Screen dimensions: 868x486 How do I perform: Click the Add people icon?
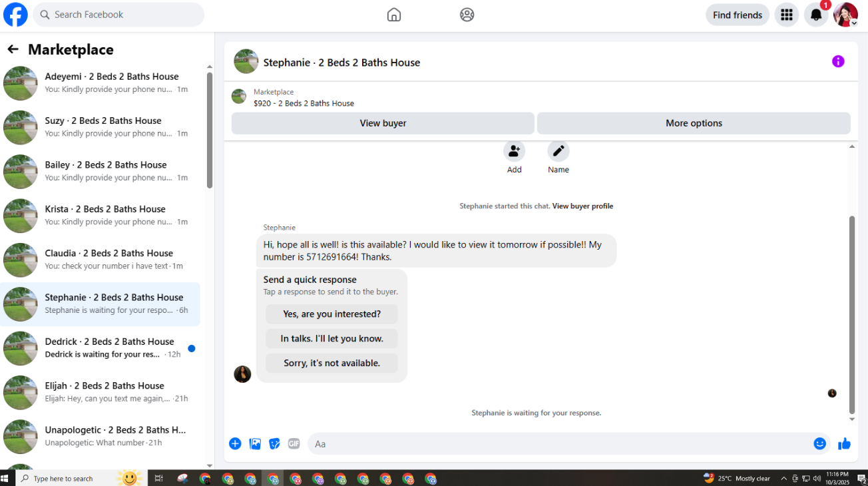pyautogui.click(x=515, y=151)
